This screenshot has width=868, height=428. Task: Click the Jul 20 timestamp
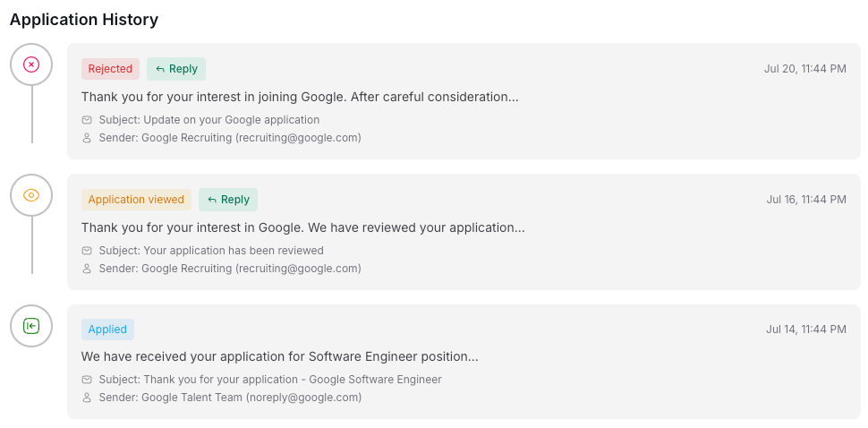pyautogui.click(x=804, y=69)
